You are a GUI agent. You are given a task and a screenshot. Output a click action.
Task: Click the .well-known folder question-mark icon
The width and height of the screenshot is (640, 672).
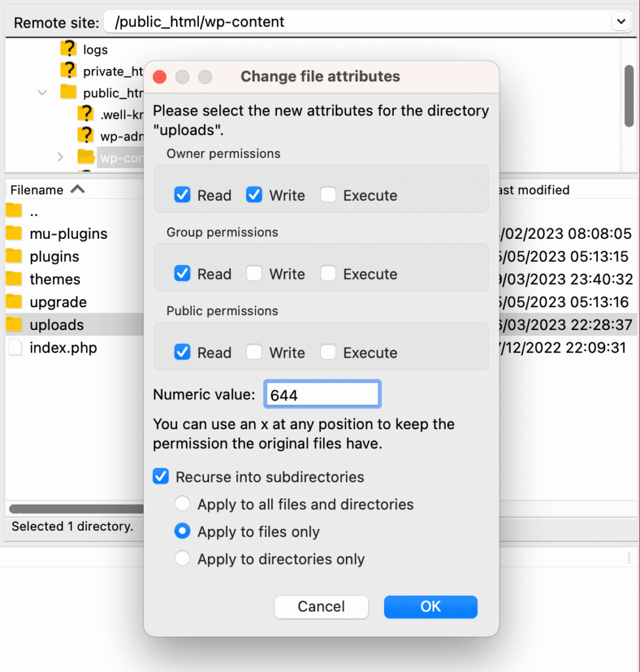tap(86, 114)
